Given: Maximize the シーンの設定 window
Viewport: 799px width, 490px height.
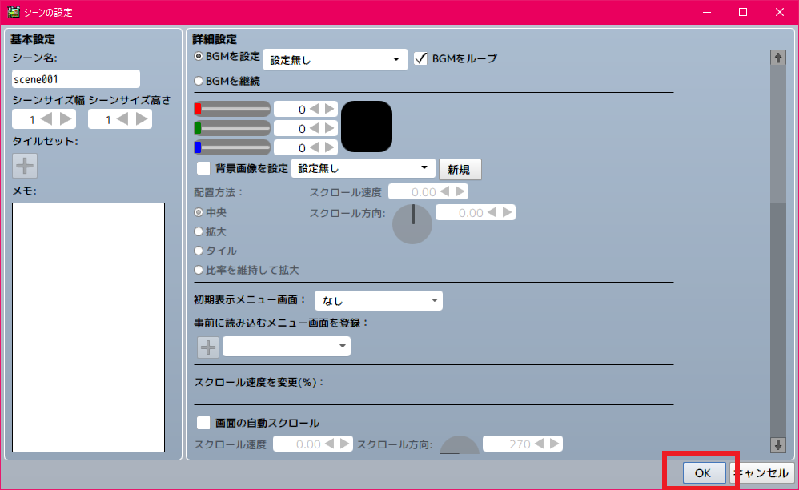Looking at the screenshot, I should click(743, 12).
